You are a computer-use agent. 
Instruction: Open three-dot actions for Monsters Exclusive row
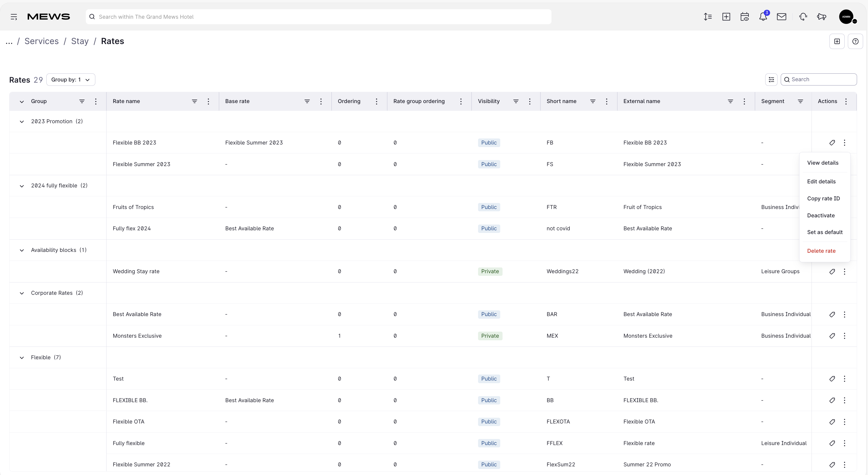(x=844, y=336)
